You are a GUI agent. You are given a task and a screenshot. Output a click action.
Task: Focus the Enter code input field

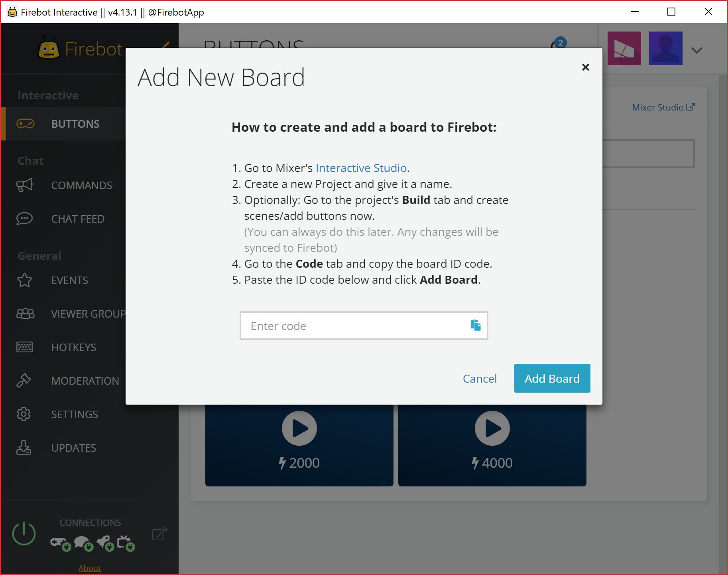coord(364,326)
